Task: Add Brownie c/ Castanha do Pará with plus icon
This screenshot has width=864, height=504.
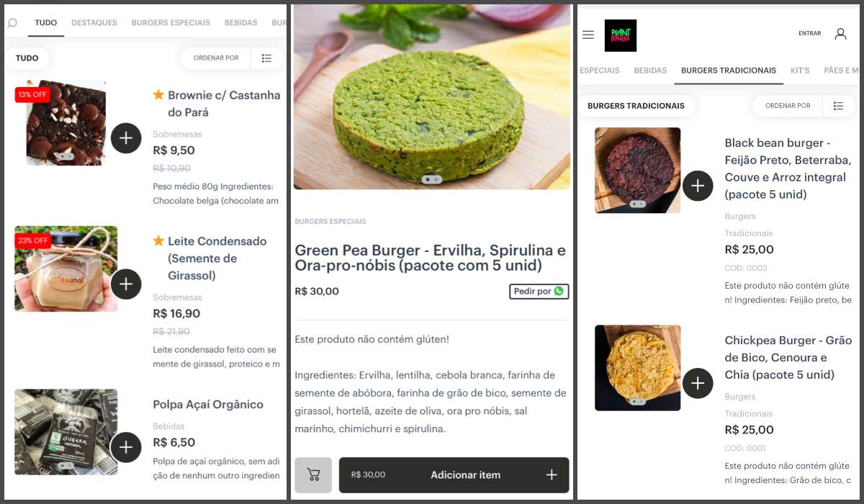Action: click(126, 138)
